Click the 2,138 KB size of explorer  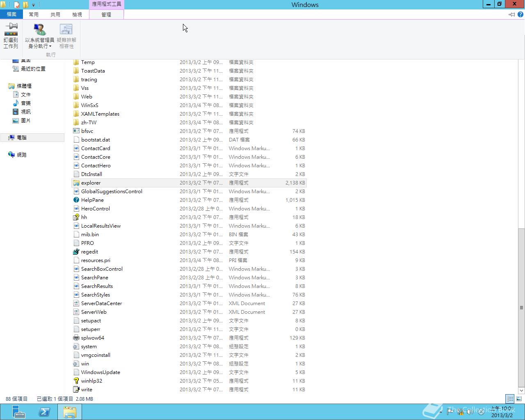tap(295, 183)
